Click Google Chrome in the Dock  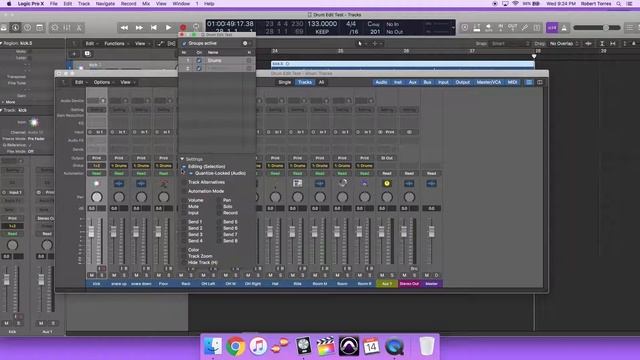point(236,347)
